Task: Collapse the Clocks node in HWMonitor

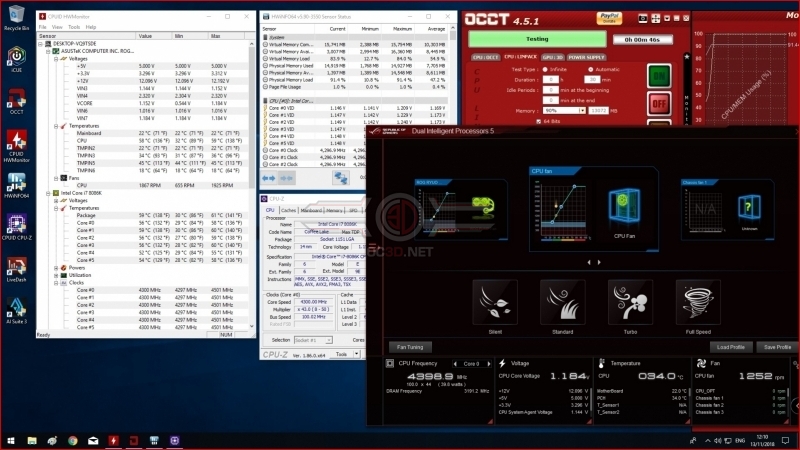Action: [x=56, y=283]
